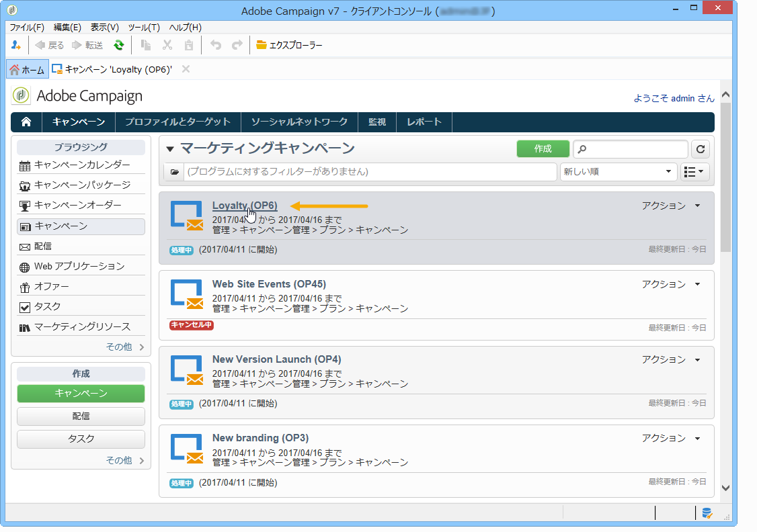Expand アクション menu for New Version Launch
This screenshot has width=757, height=532.
coord(671,360)
